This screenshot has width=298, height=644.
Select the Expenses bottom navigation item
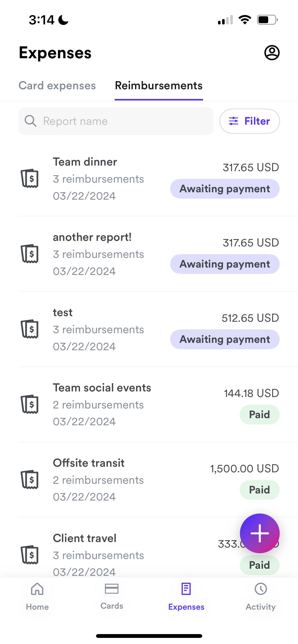tap(186, 596)
